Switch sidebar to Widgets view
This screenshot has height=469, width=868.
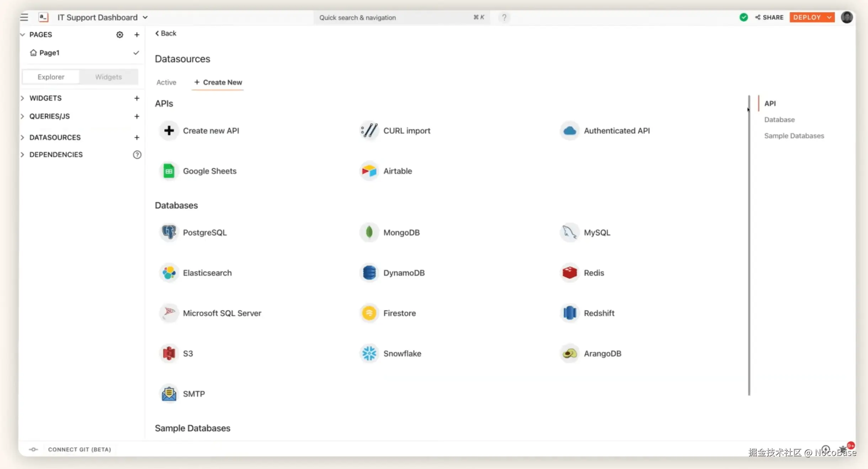point(108,77)
